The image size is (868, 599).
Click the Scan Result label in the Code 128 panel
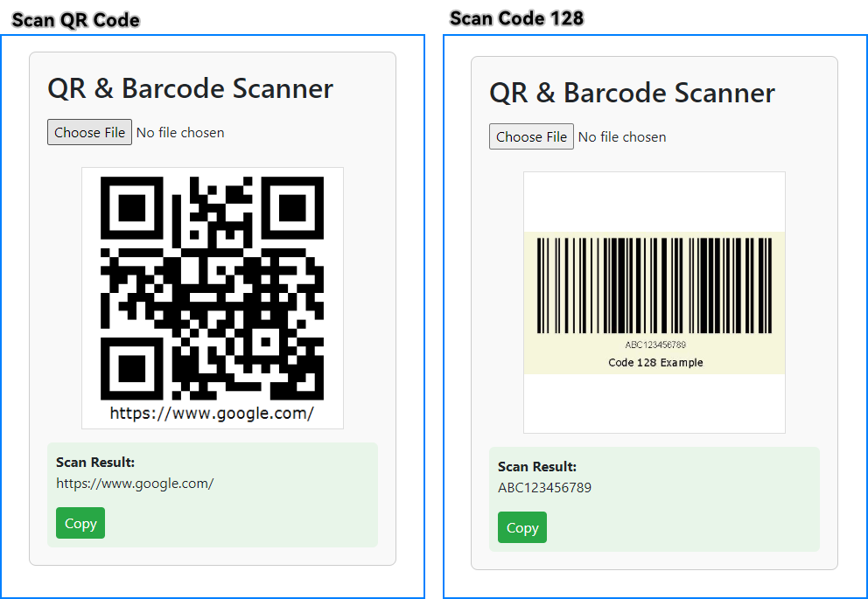click(x=536, y=466)
